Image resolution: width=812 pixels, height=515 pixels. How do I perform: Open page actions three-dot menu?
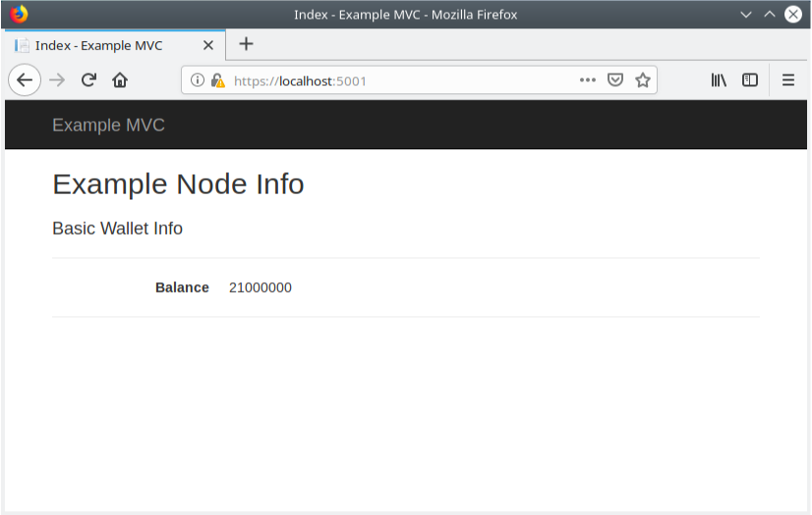pos(588,81)
